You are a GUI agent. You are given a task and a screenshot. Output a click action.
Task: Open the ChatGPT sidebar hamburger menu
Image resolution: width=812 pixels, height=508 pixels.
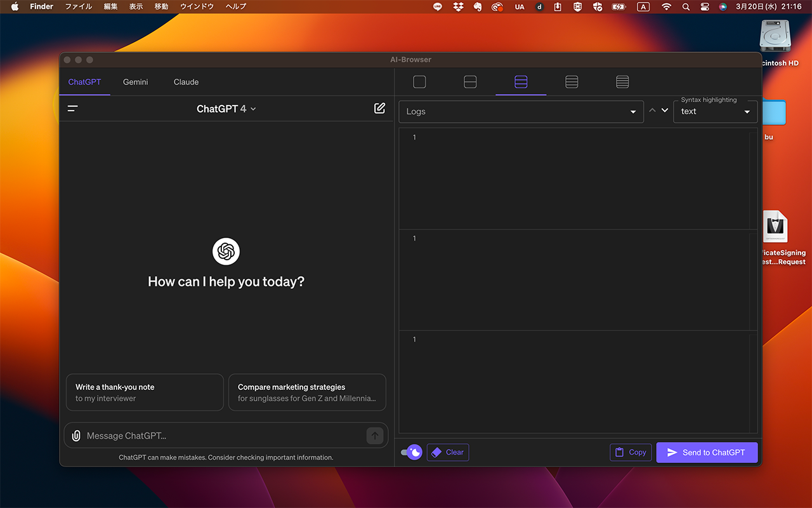[x=73, y=109]
